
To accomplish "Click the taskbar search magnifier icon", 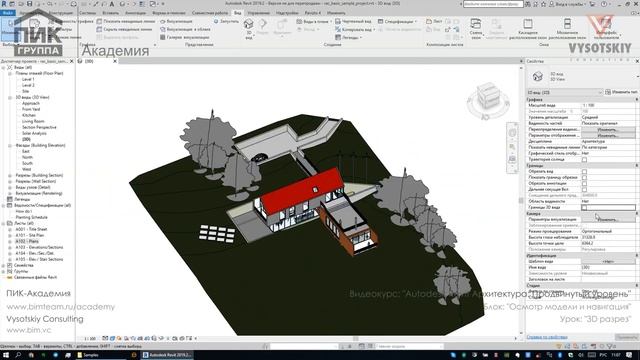I will (18, 355).
